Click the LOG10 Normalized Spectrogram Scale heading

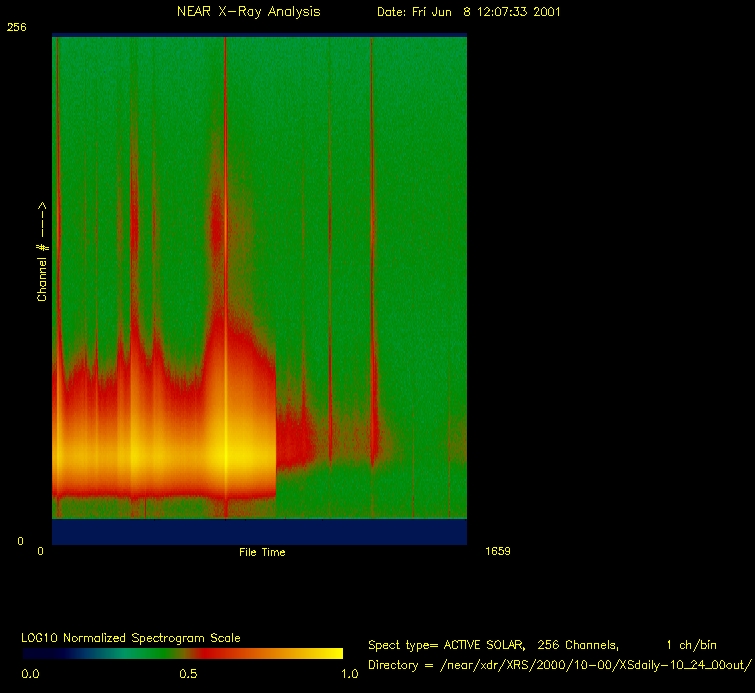pyautogui.click(x=131, y=637)
